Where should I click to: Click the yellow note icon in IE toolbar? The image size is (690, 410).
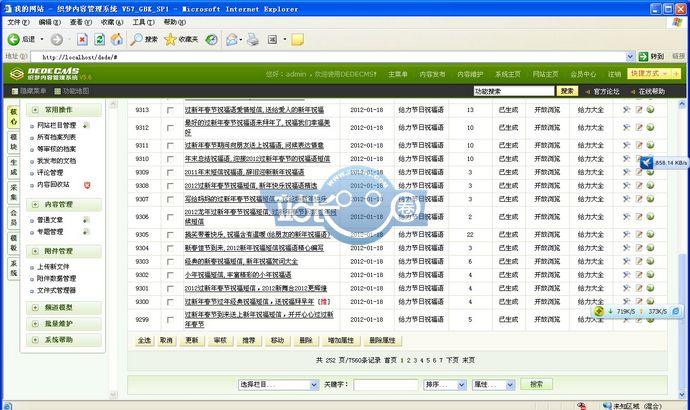297,40
